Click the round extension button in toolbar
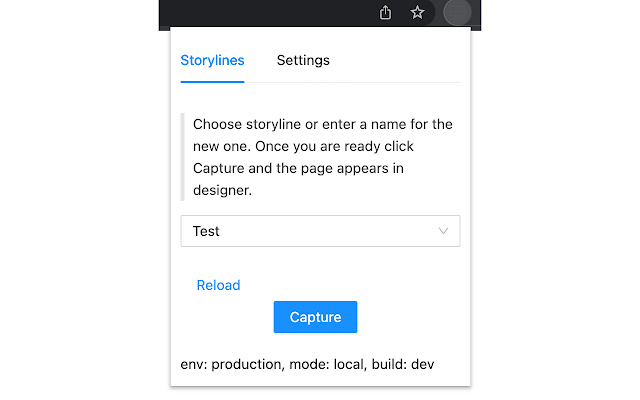The image size is (640, 400). click(x=455, y=13)
